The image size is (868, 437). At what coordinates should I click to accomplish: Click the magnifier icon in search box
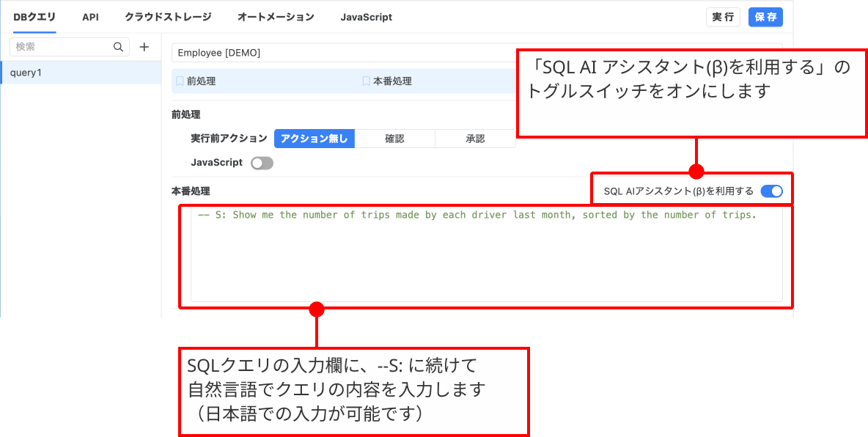118,47
